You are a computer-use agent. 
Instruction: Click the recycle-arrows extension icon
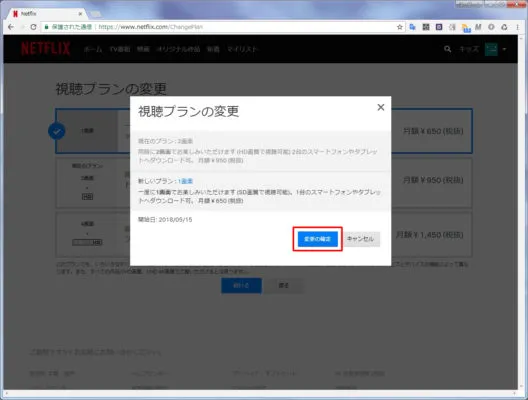(504, 27)
